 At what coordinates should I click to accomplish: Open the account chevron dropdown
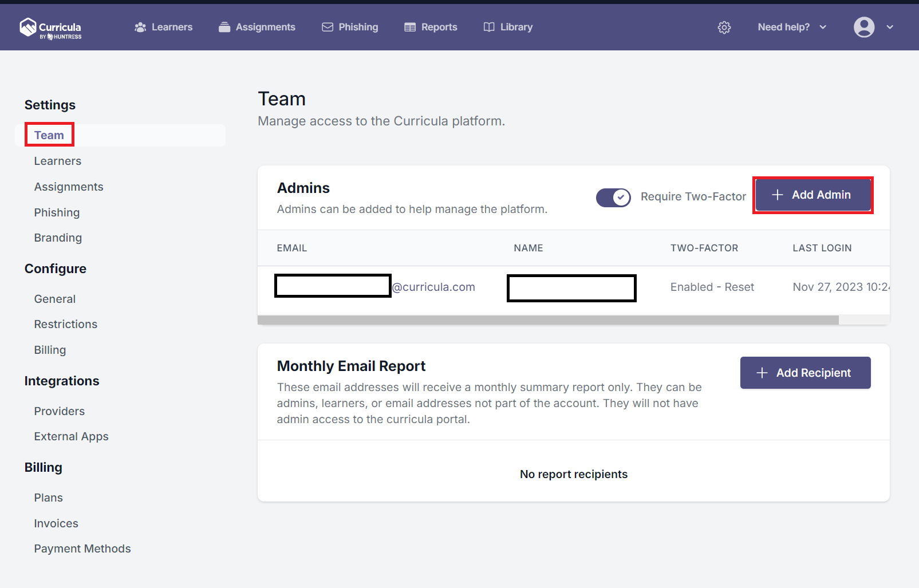tap(890, 27)
